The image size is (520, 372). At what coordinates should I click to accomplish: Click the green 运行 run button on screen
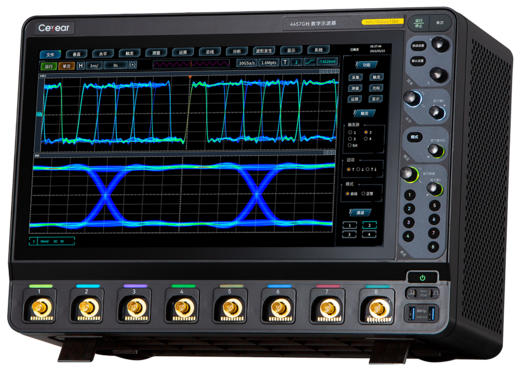(49, 66)
